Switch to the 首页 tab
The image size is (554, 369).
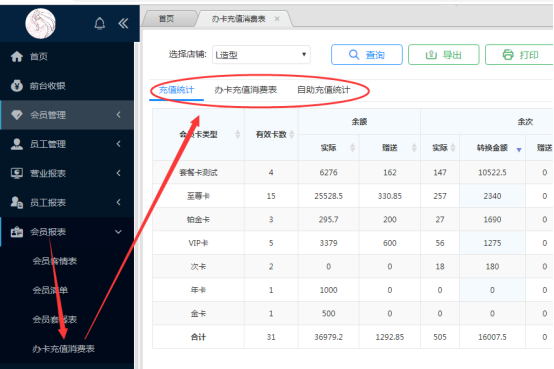point(166,19)
